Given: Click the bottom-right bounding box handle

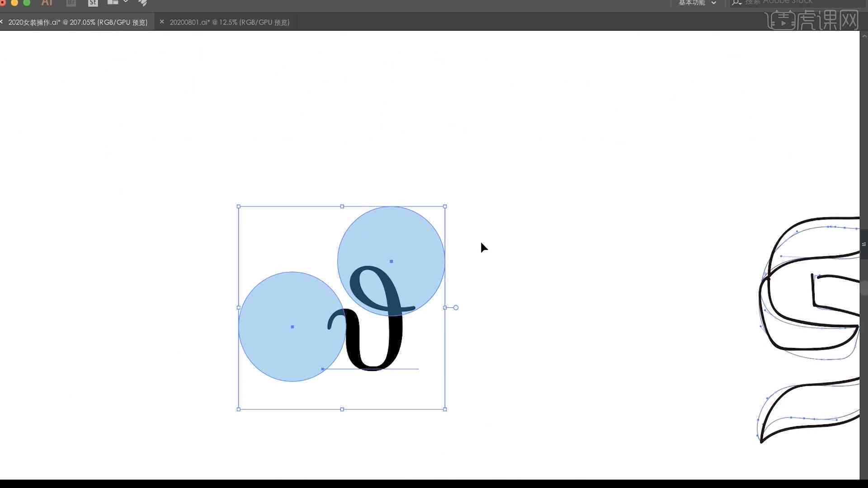Looking at the screenshot, I should click(x=445, y=409).
